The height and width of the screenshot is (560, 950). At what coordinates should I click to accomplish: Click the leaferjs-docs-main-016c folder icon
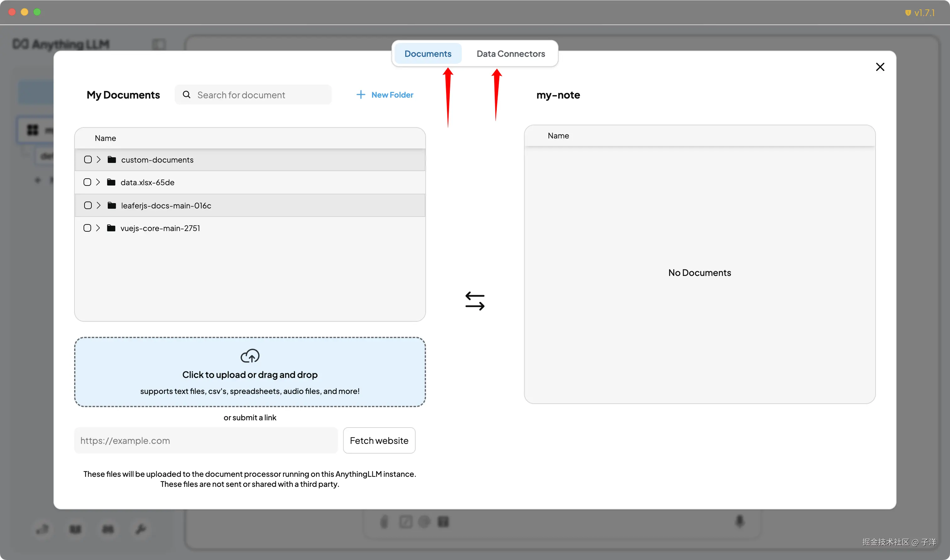pyautogui.click(x=112, y=205)
